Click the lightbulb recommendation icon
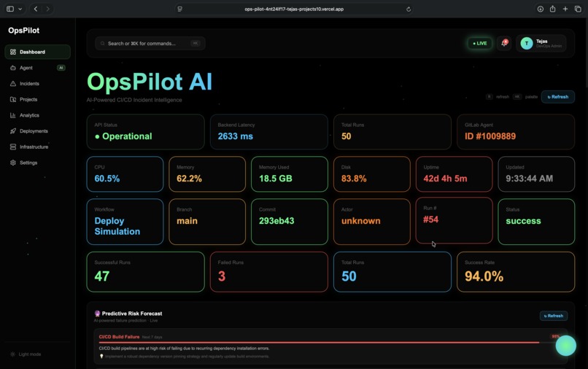 101,357
